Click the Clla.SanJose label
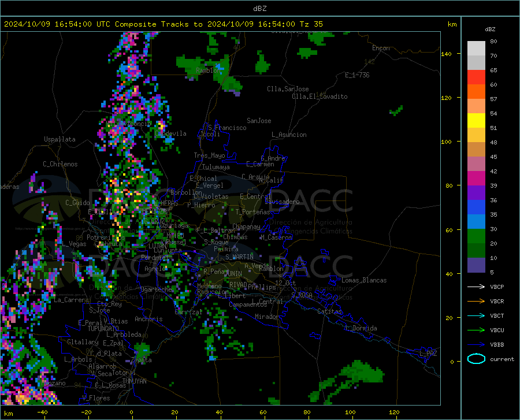Image resolution: width=520 pixels, height=420 pixels. [x=288, y=89]
